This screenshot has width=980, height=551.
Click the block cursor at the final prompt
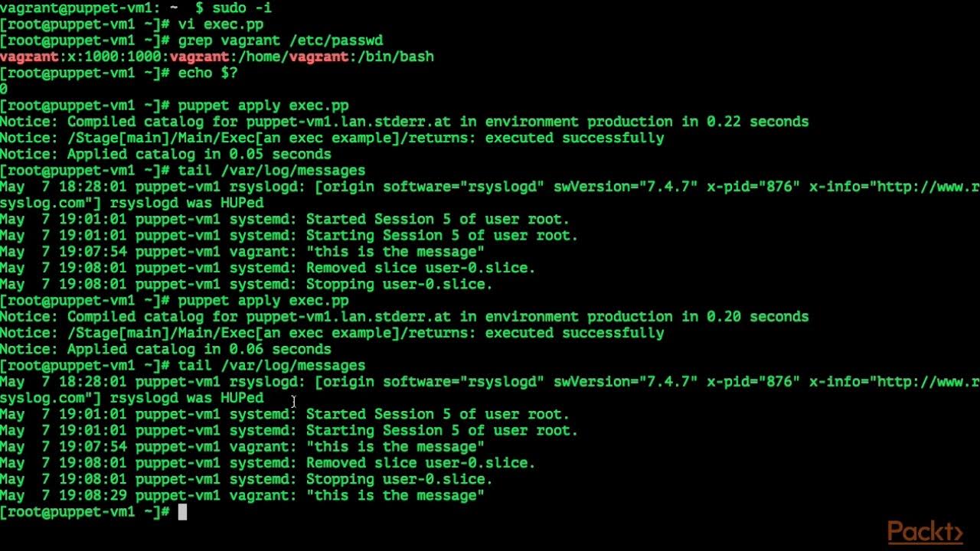pyautogui.click(x=182, y=512)
